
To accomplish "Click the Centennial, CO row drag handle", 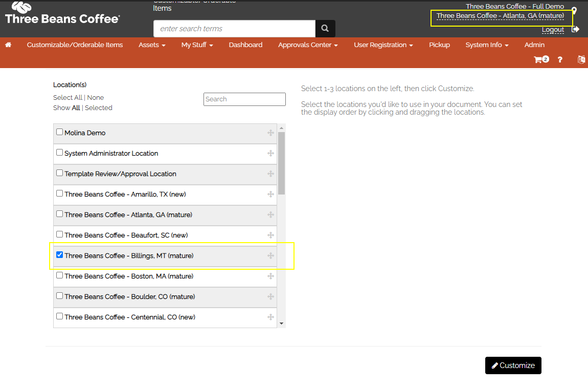I will [271, 317].
